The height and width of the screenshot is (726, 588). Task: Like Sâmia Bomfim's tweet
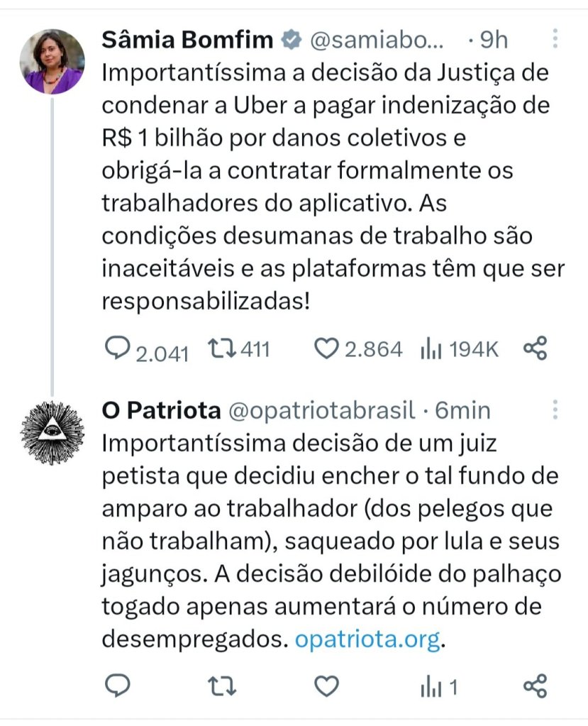coord(326,348)
